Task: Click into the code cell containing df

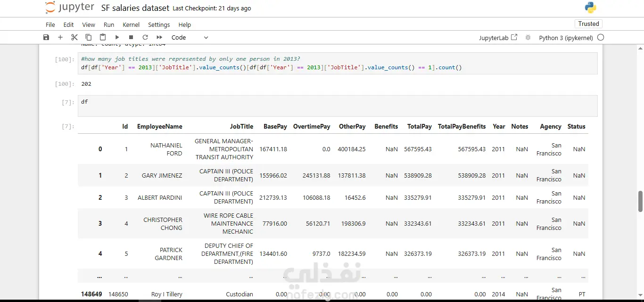Action: (338, 106)
